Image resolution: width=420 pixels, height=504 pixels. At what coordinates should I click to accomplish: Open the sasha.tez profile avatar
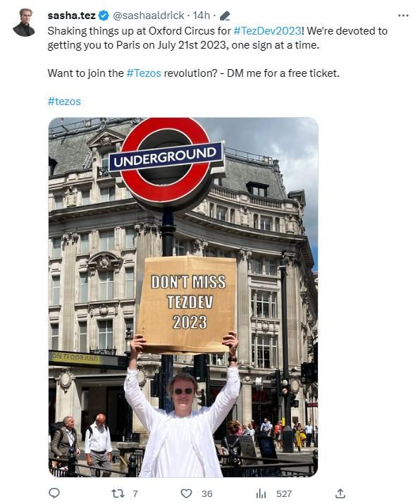click(24, 23)
